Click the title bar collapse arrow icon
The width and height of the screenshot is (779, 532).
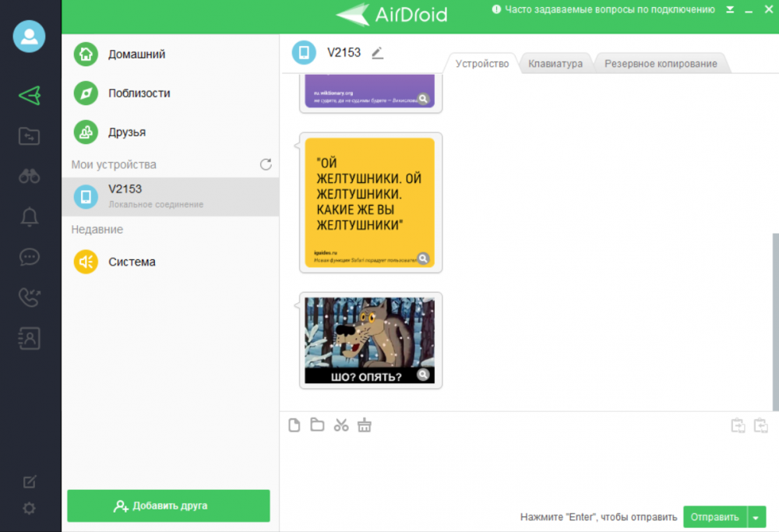tap(730, 10)
